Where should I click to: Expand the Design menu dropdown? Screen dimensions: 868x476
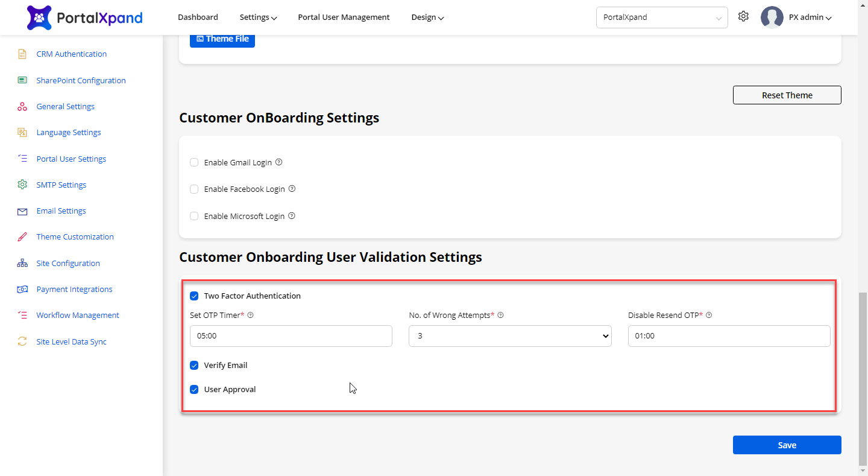(427, 17)
